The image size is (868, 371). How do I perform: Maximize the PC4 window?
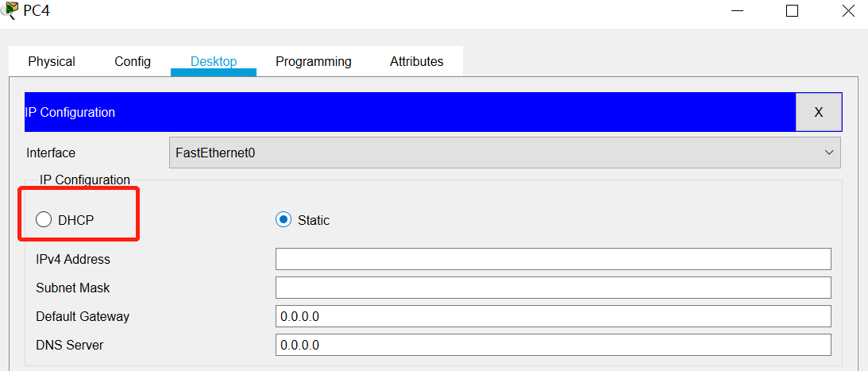coord(792,11)
